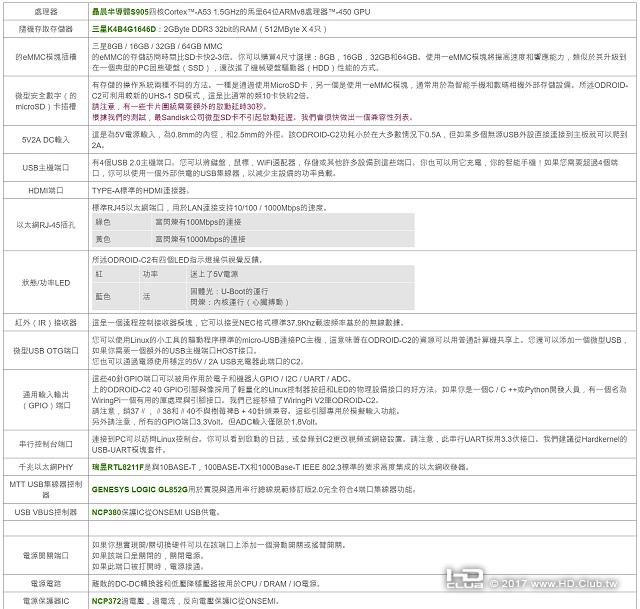Image resolution: width=640 pixels, height=609 pixels.
Task: Open the NCP380 protection IC link
Action: pos(107,512)
